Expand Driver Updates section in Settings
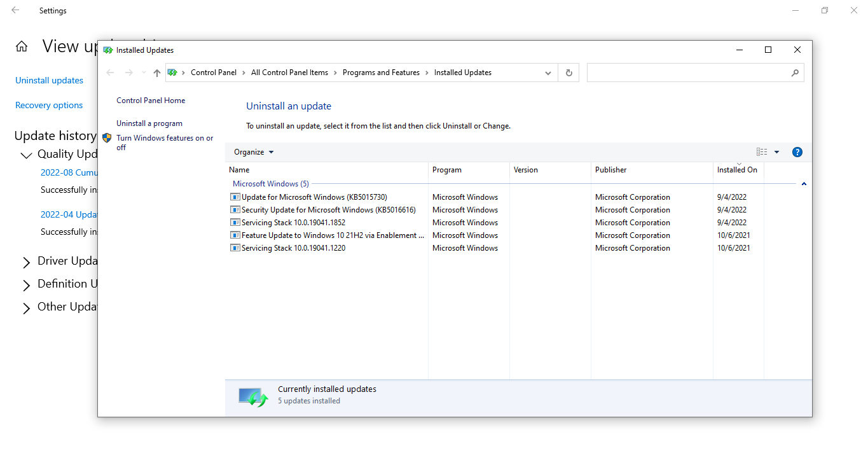This screenshot has height=460, width=868. point(26,262)
